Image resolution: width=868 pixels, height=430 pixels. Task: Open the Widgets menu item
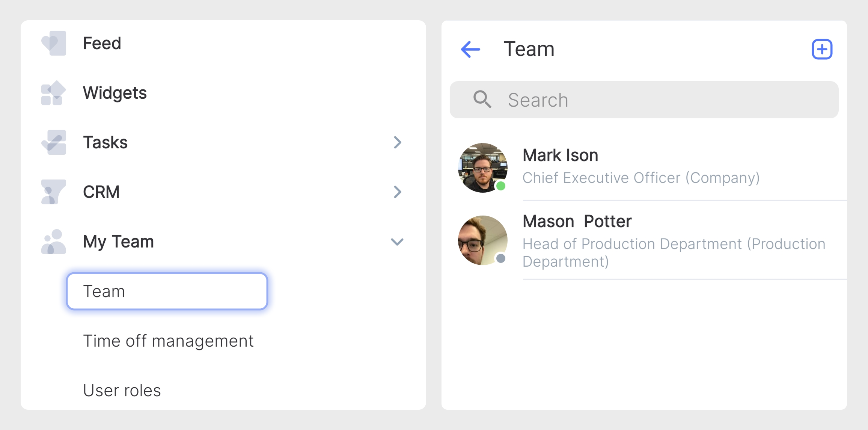(115, 93)
